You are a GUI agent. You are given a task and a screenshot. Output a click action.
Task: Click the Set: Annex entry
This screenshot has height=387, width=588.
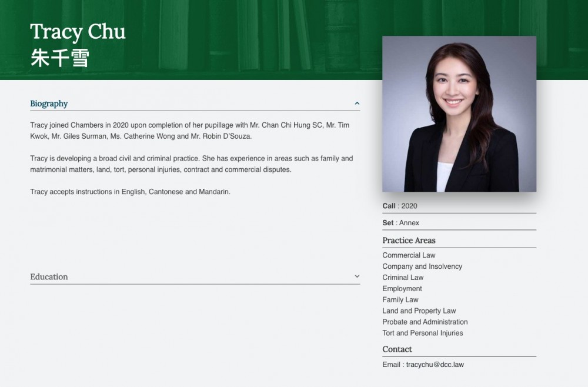(400, 223)
